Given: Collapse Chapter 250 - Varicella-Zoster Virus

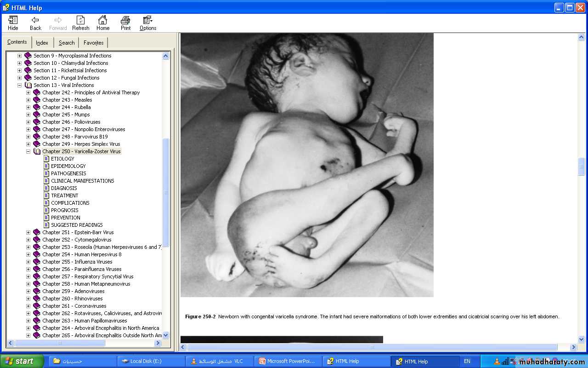Looking at the screenshot, I should (28, 151).
